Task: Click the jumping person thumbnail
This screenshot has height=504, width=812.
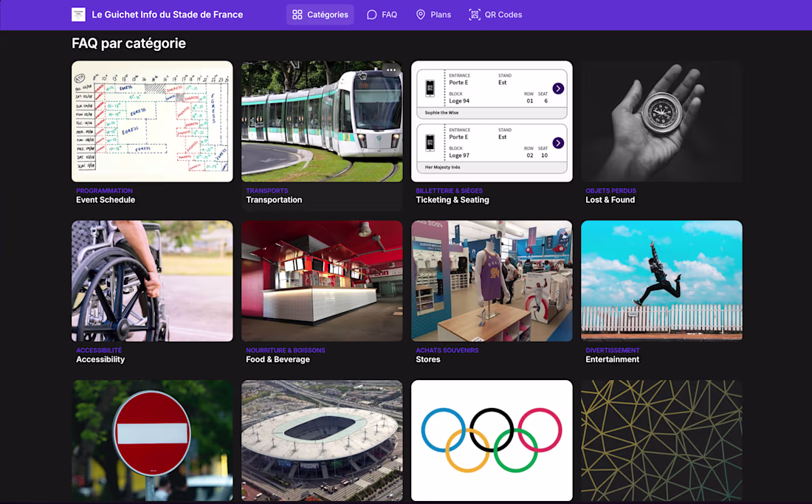Action: (662, 281)
